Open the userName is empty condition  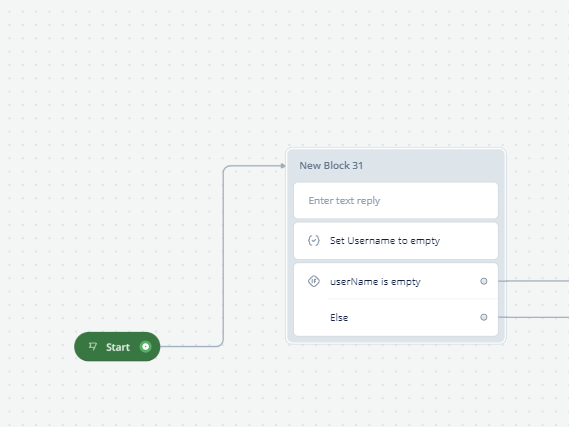pos(375,282)
